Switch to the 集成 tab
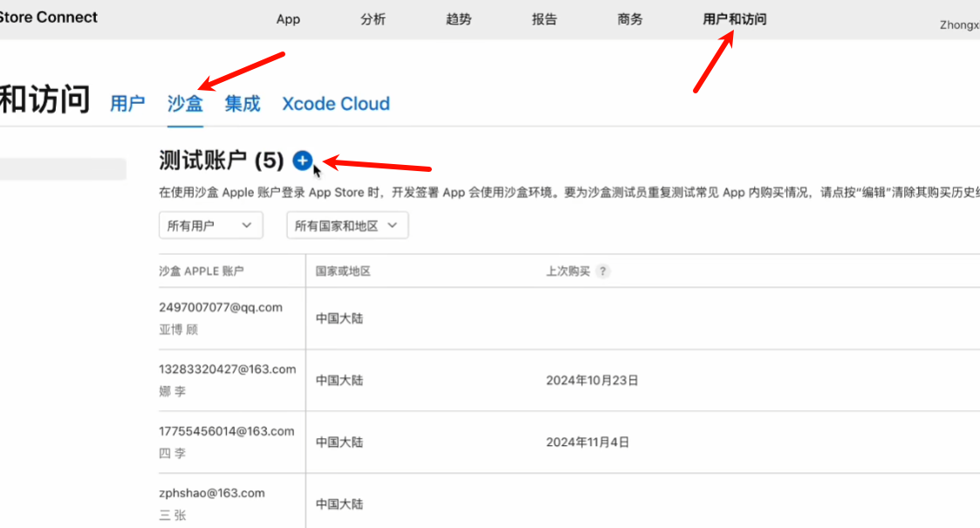 (243, 104)
